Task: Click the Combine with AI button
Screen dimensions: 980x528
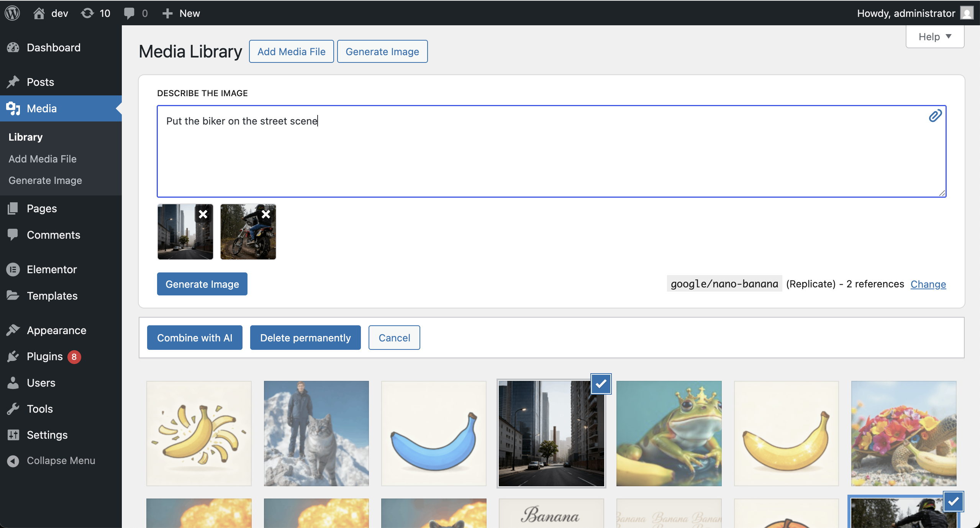Action: coord(195,338)
